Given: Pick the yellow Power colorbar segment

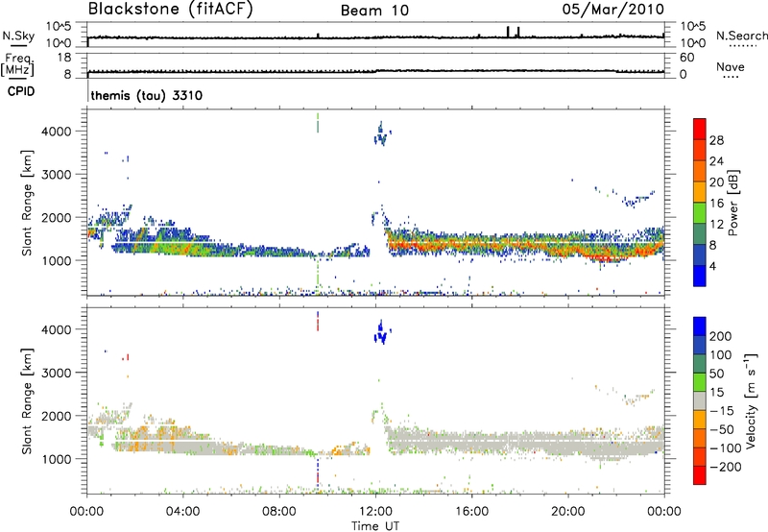Looking at the screenshot, I should point(703,192).
